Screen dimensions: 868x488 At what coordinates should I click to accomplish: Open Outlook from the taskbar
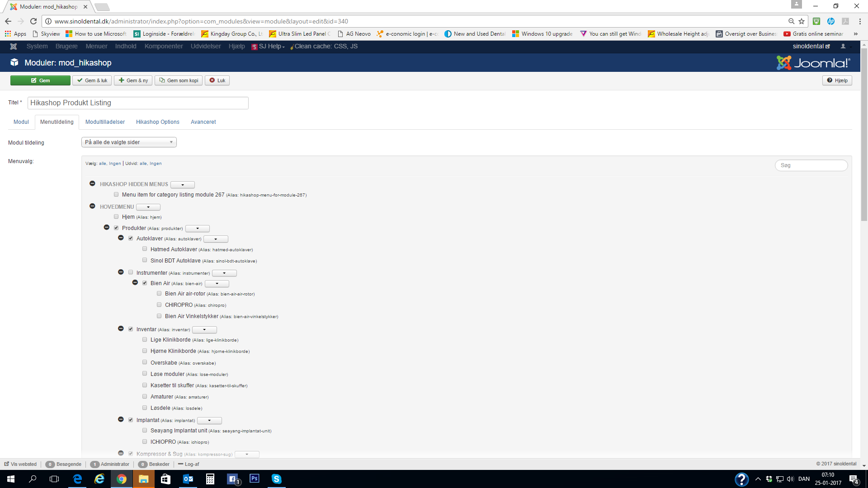[x=188, y=479]
